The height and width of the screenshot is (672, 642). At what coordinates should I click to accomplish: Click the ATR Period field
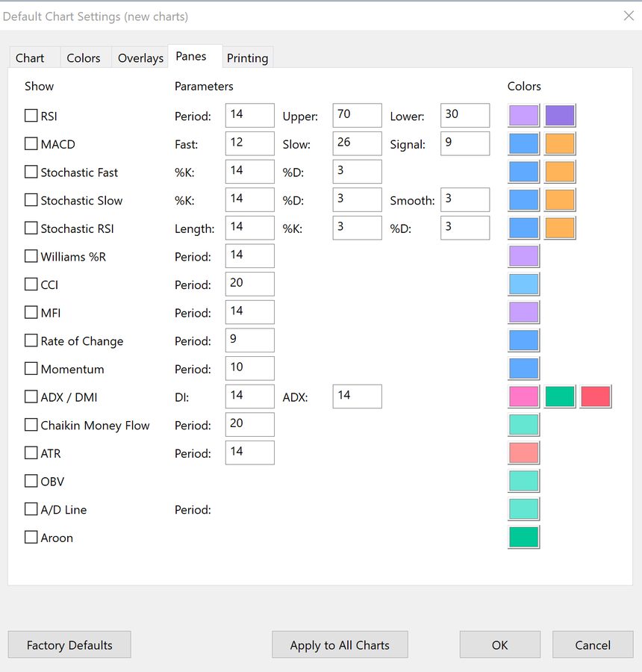(x=250, y=452)
